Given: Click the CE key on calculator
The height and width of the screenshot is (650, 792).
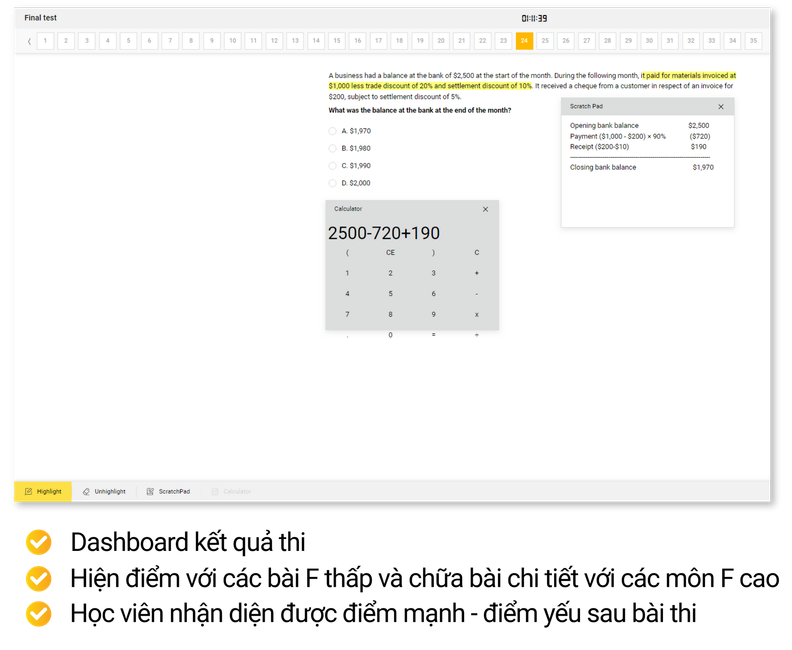Looking at the screenshot, I should pos(390,253).
